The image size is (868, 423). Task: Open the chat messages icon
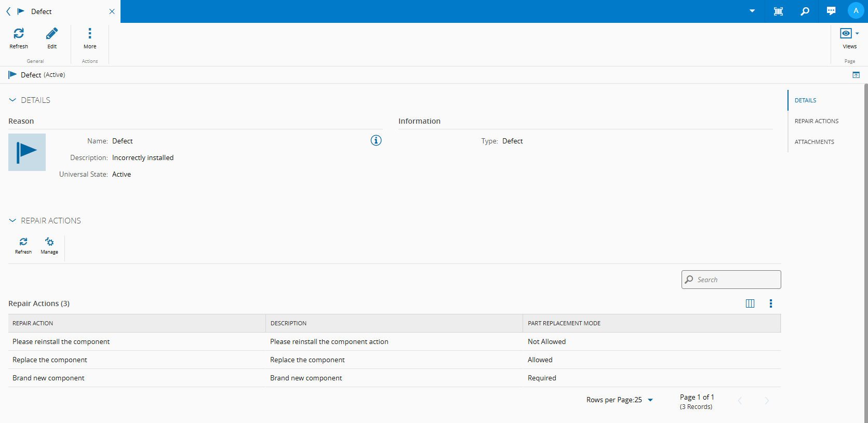click(x=831, y=11)
